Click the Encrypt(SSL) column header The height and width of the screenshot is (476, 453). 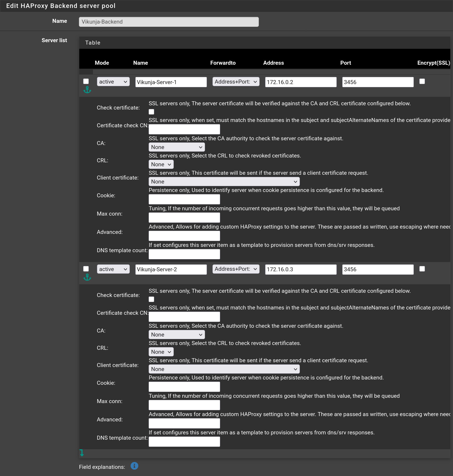coord(434,63)
